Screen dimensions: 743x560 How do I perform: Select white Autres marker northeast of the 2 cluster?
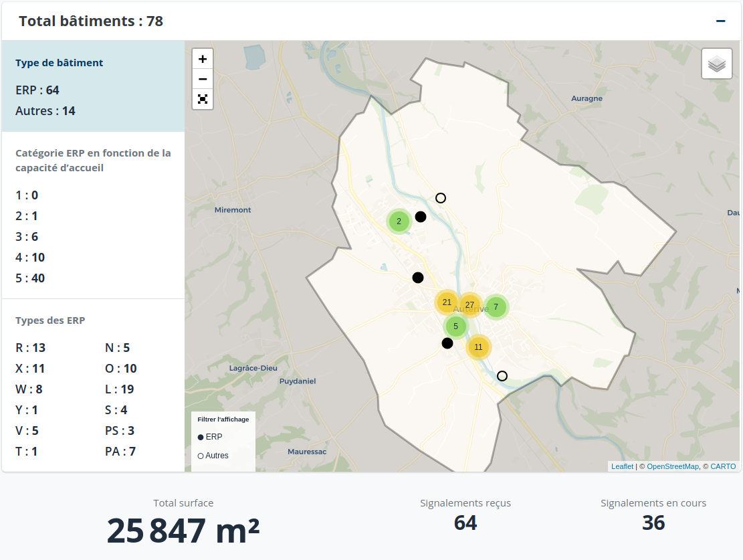[441, 198]
